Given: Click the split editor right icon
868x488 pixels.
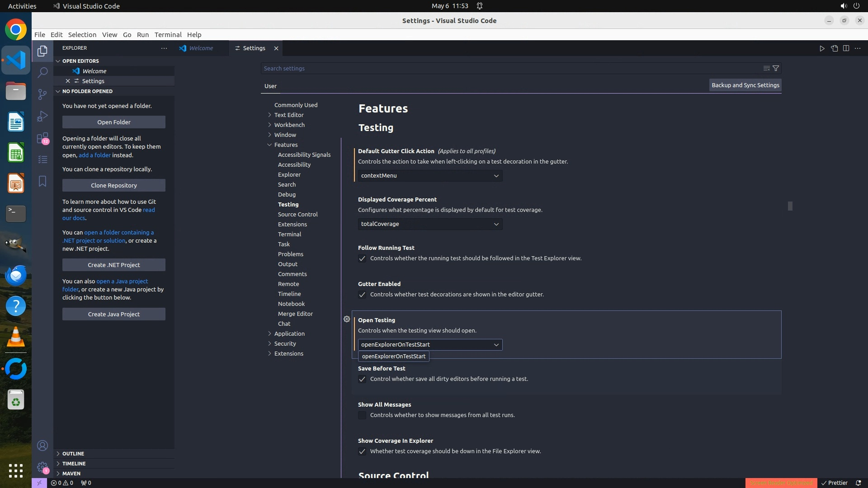Looking at the screenshot, I should pyautogui.click(x=846, y=48).
